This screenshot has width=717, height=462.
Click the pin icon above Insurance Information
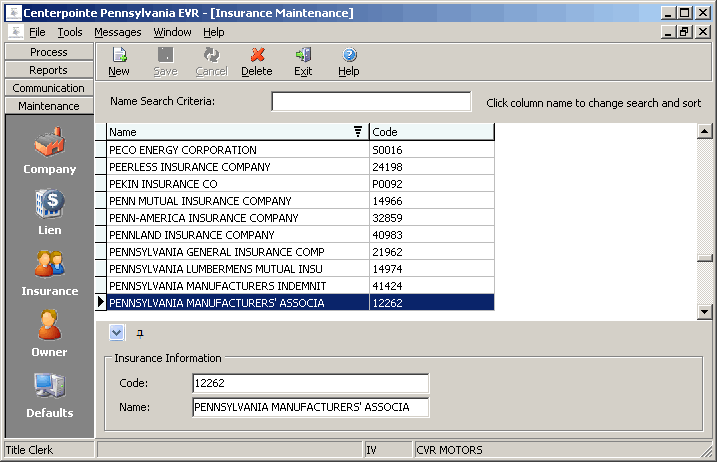[140, 333]
